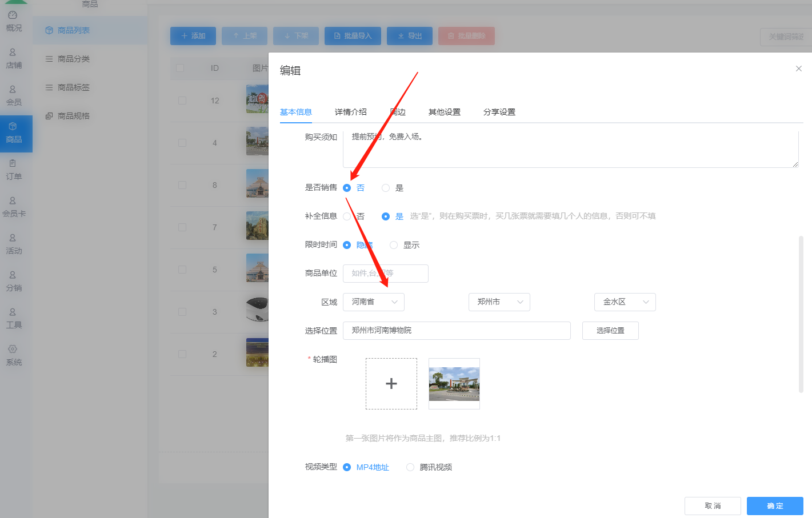The height and width of the screenshot is (518, 812).
Task: Click the 商品列表 cube icon
Action: (49, 30)
